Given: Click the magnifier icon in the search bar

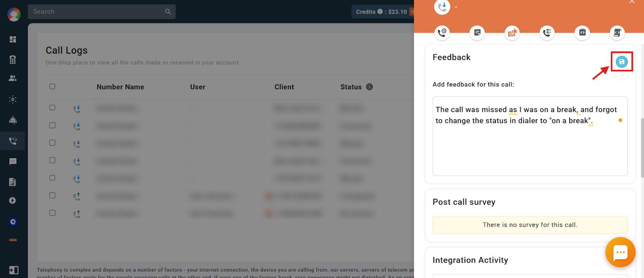Looking at the screenshot, I should coord(168,12).
